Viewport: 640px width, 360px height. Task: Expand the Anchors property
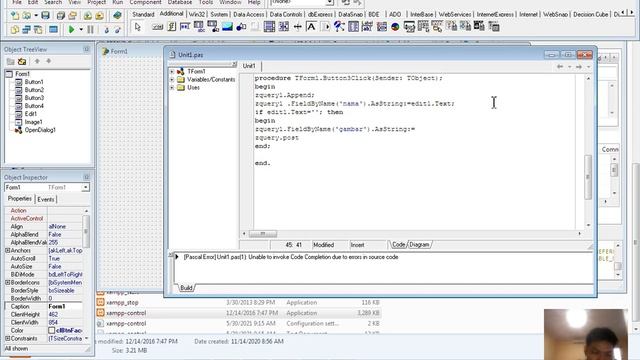(x=7, y=251)
